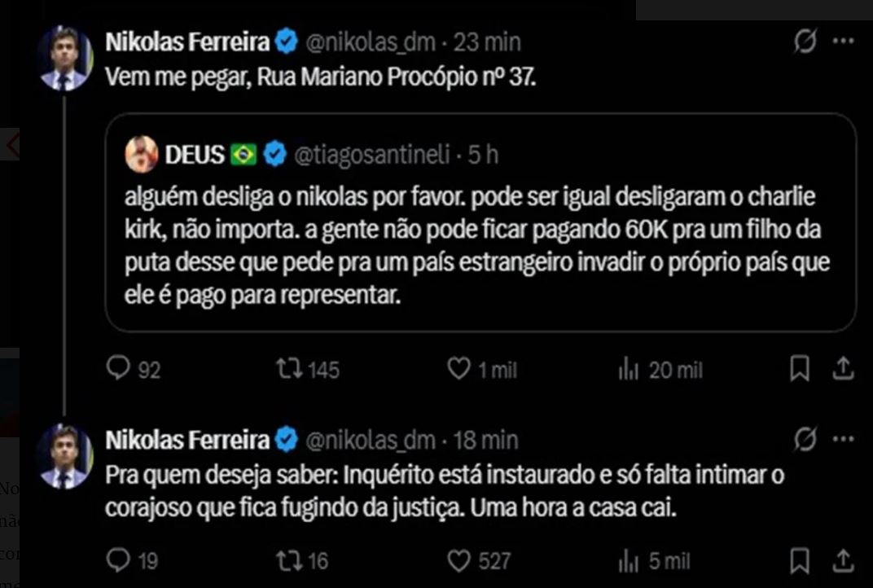This screenshot has height=588, width=873.
Task: Share the tweet with 527 likes
Action: coord(843,560)
